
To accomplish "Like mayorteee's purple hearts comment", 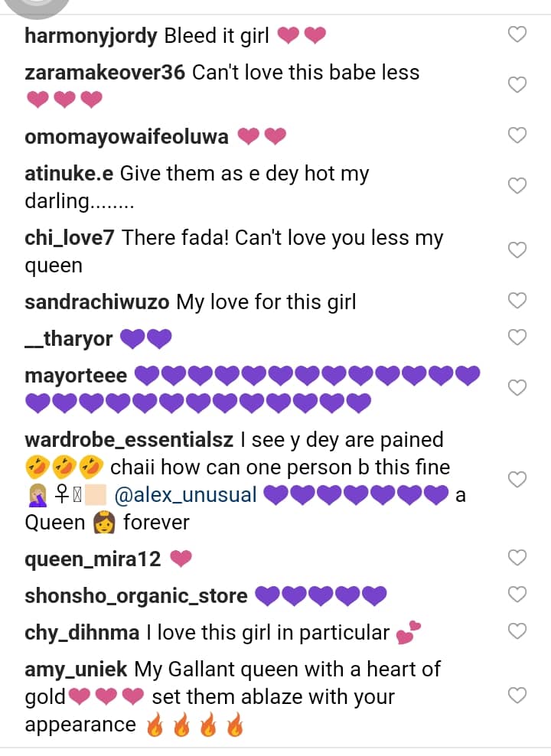I will click(x=518, y=388).
